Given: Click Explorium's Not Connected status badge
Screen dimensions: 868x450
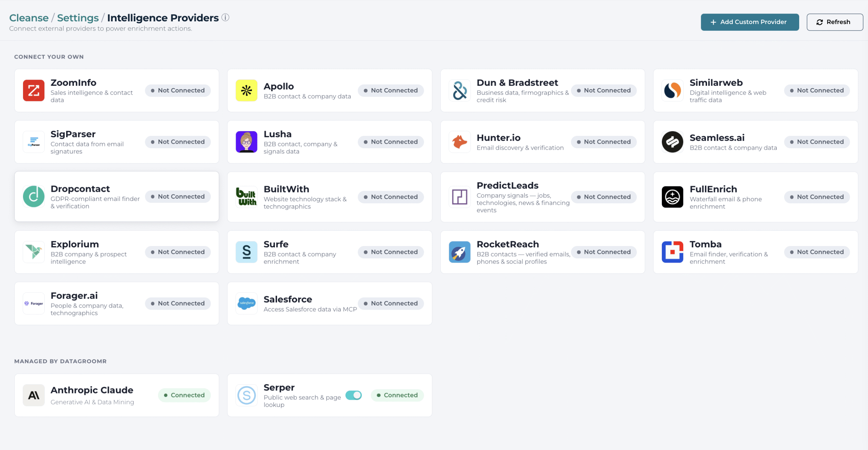Looking at the screenshot, I should point(178,252).
